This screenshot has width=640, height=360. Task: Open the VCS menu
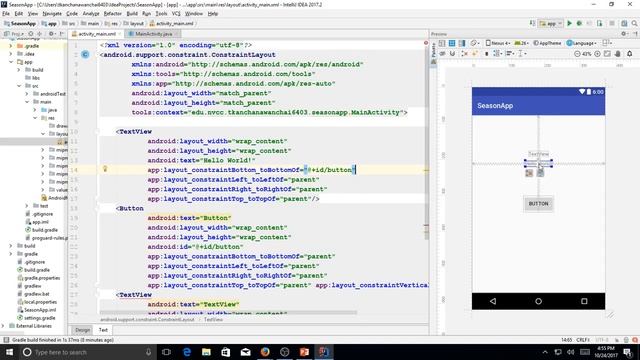click(x=176, y=13)
